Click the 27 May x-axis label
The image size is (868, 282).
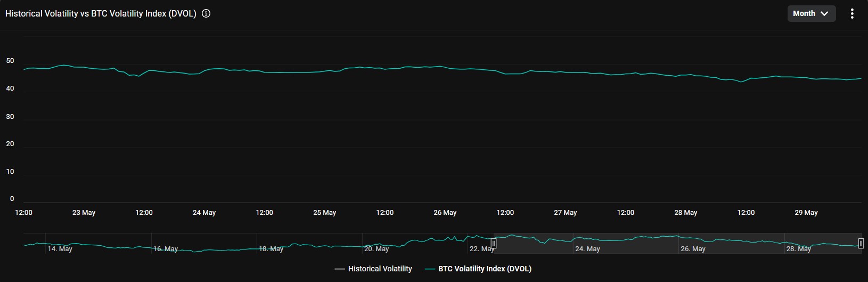coord(565,213)
